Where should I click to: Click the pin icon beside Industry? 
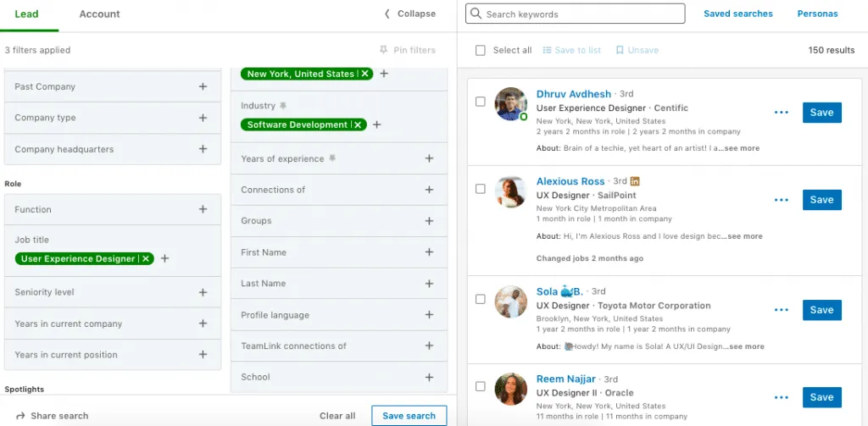(x=283, y=105)
